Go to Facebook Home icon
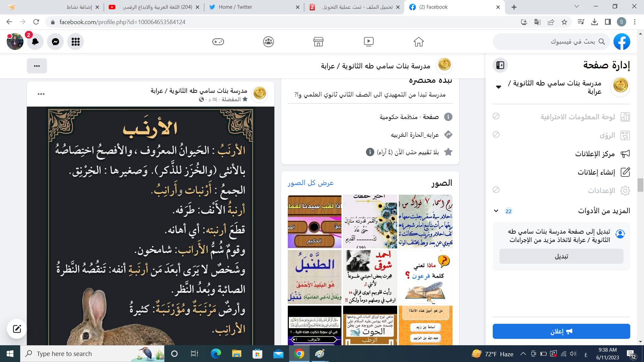The width and height of the screenshot is (644, 362). pos(419,42)
